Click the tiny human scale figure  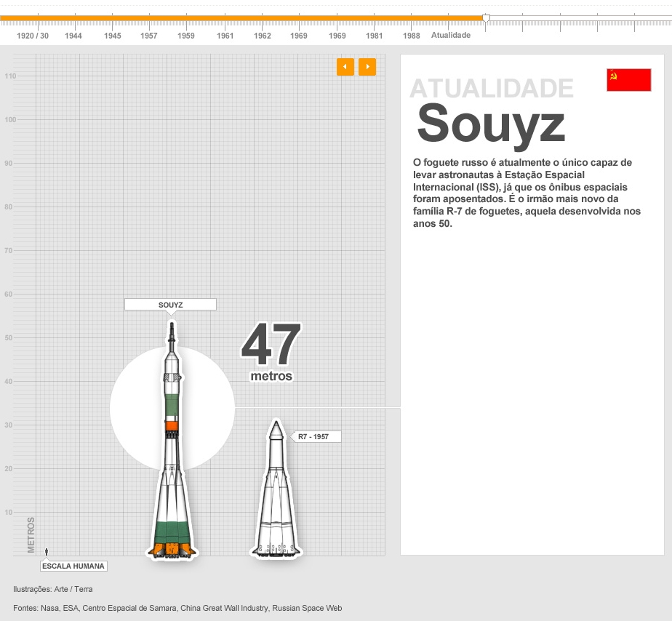pos(47,552)
